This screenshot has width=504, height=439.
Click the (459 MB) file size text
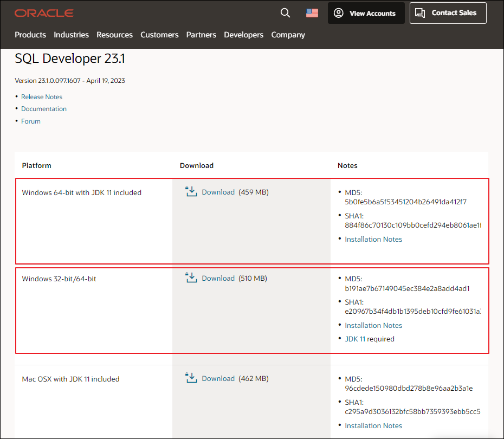254,192
